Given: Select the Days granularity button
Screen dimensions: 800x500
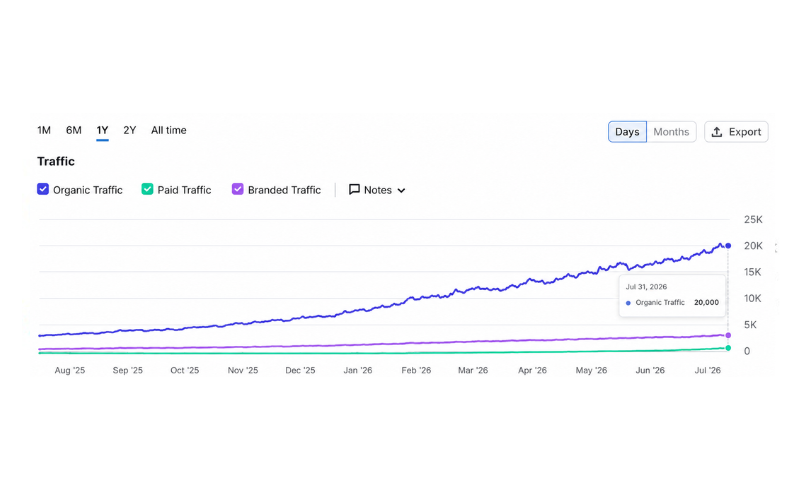Looking at the screenshot, I should pyautogui.click(x=627, y=132).
